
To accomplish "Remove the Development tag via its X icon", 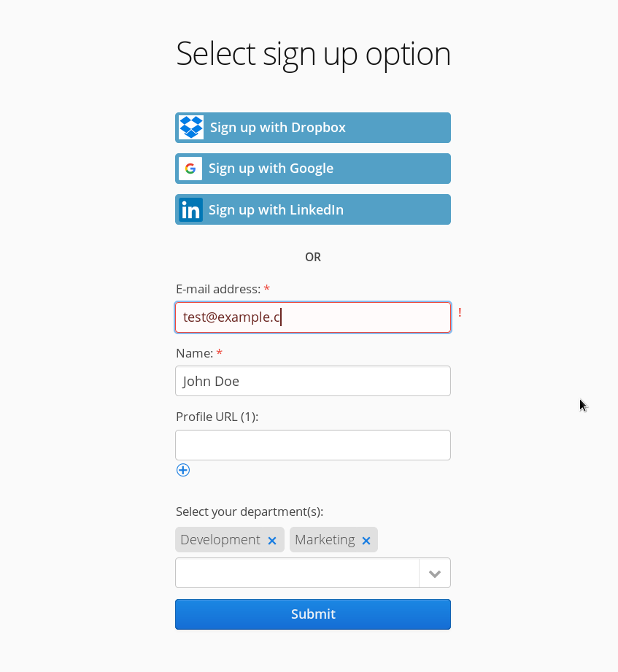I will [x=271, y=540].
